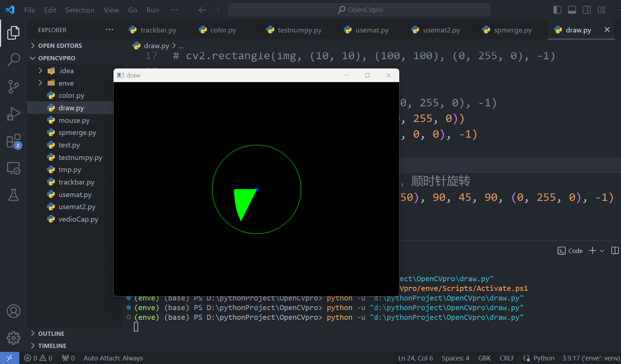
Task: Toggle panel layout icon in title bar
Action: tap(572, 10)
